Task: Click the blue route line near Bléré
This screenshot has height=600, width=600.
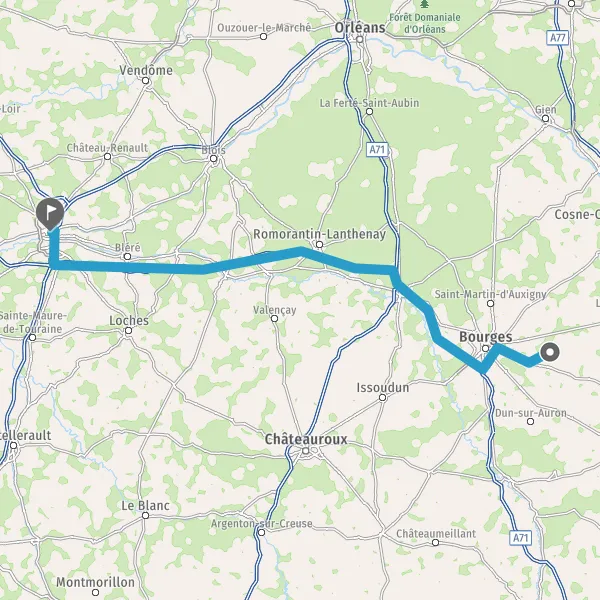Action: click(128, 267)
